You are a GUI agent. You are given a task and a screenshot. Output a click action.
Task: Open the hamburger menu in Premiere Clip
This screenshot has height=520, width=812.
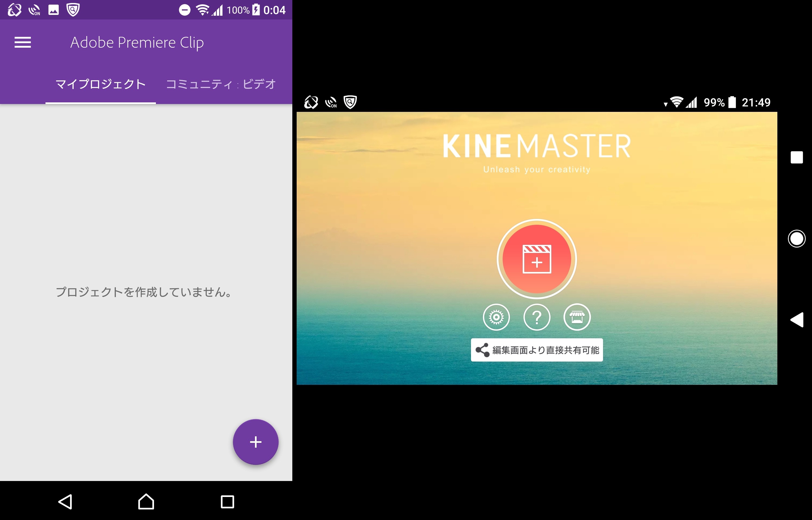point(23,43)
